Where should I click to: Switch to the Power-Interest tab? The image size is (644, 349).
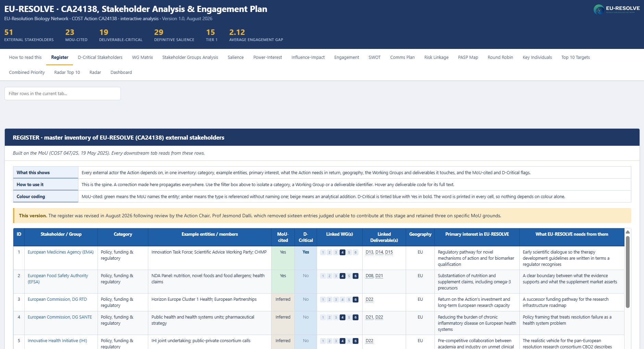click(x=267, y=57)
